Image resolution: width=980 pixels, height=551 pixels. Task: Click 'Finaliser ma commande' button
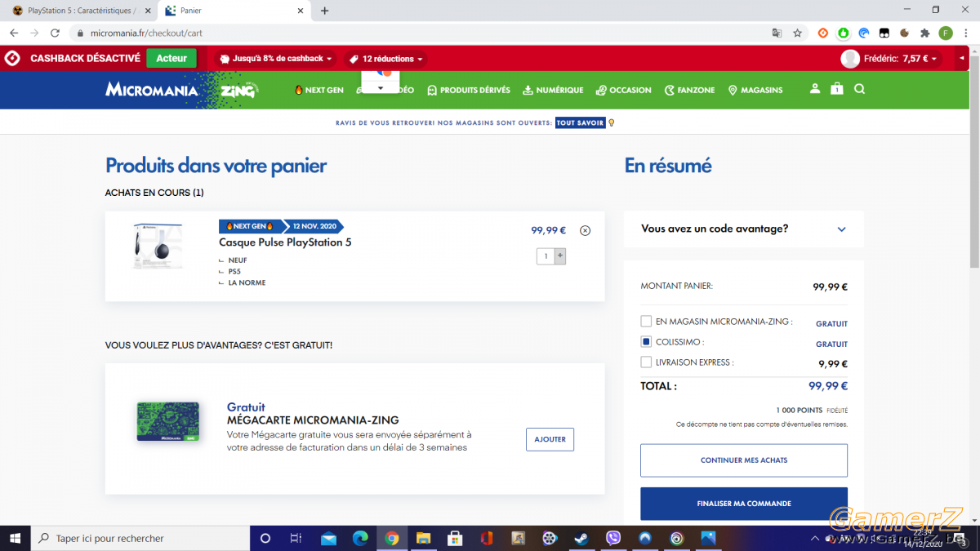(x=744, y=504)
